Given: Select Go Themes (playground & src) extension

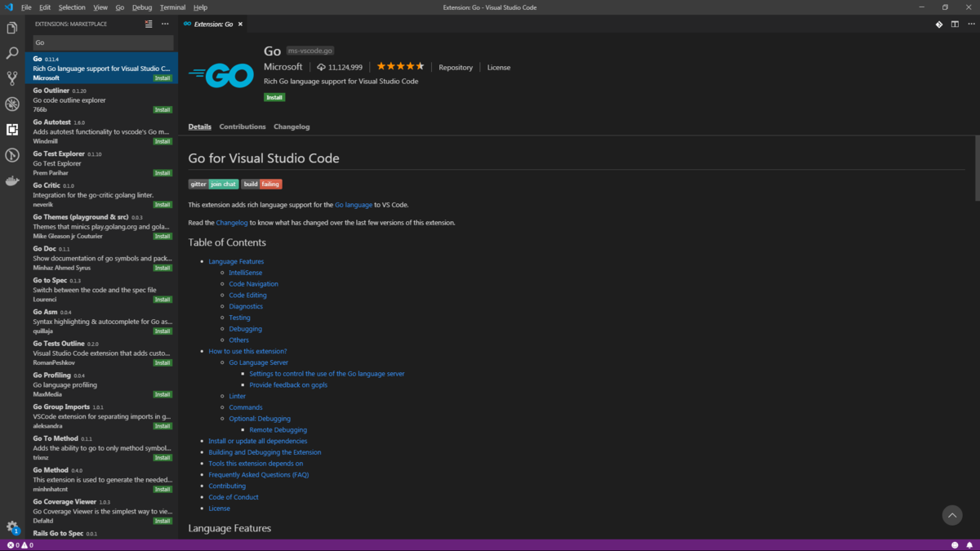Looking at the screenshot, I should click(101, 227).
